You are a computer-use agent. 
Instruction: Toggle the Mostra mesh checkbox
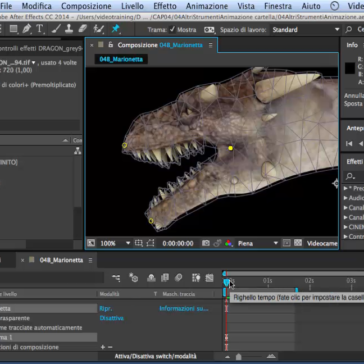[172, 29]
